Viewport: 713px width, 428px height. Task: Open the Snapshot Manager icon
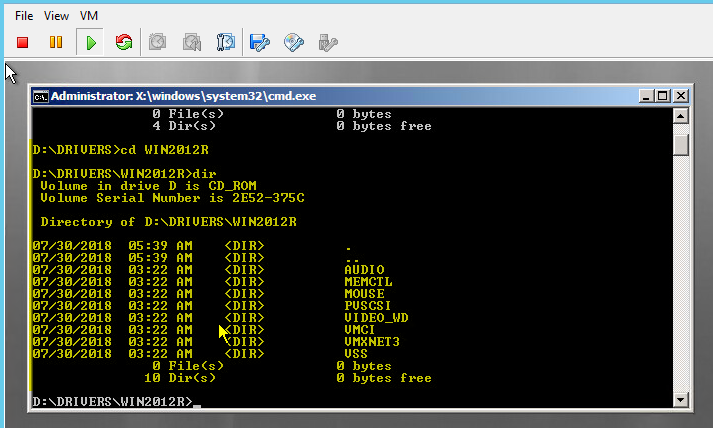[226, 42]
